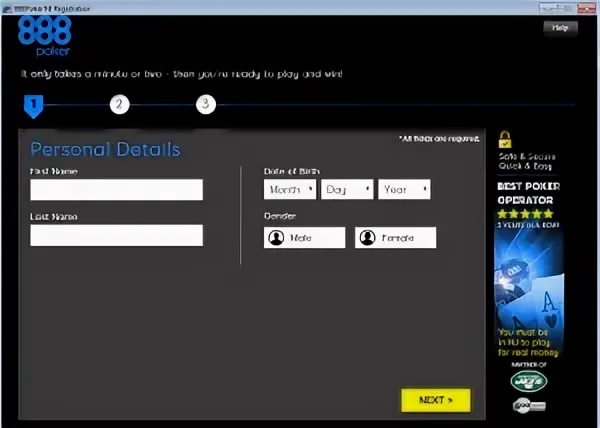The height and width of the screenshot is (428, 600).
Task: Select step 3 circle in progress bar
Action: pos(206,104)
